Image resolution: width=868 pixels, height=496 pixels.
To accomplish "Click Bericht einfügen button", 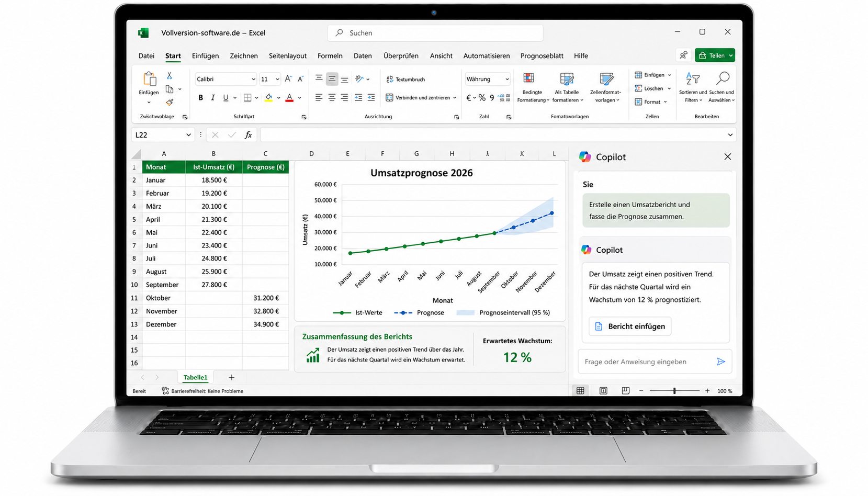I will point(630,326).
